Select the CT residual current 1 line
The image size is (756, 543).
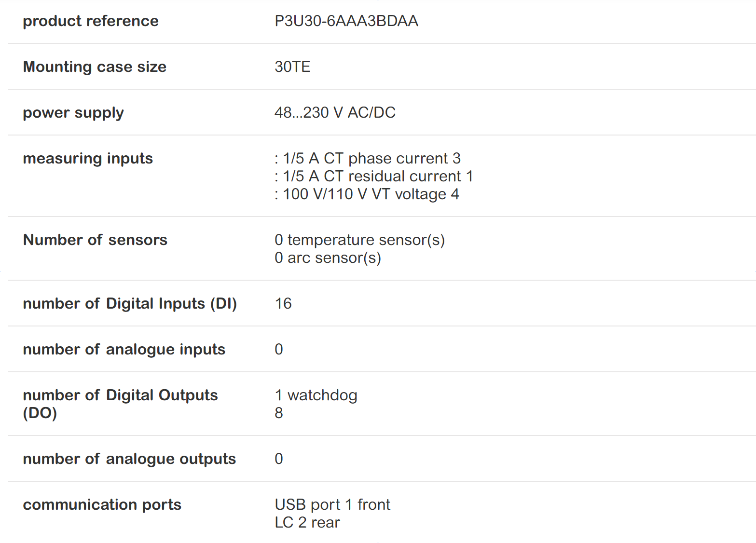pos(374,176)
